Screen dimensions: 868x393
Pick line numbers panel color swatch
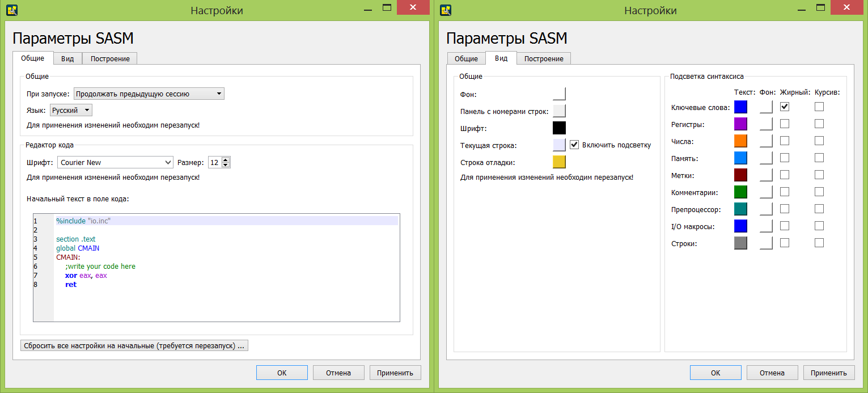[559, 111]
